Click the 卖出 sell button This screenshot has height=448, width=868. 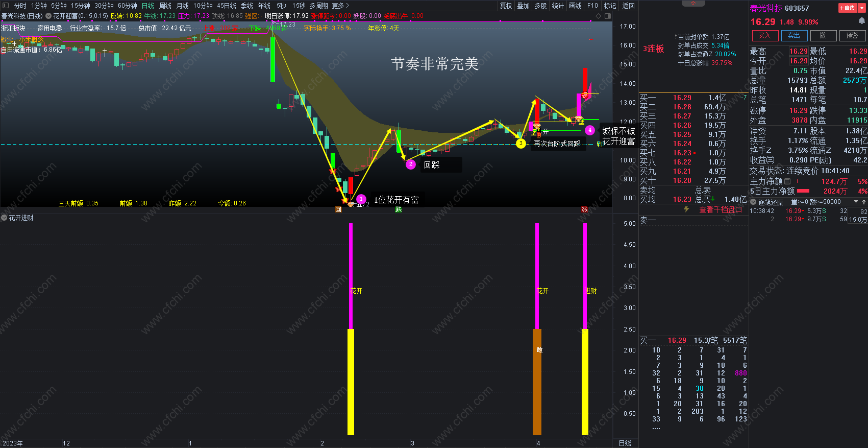[x=794, y=36]
